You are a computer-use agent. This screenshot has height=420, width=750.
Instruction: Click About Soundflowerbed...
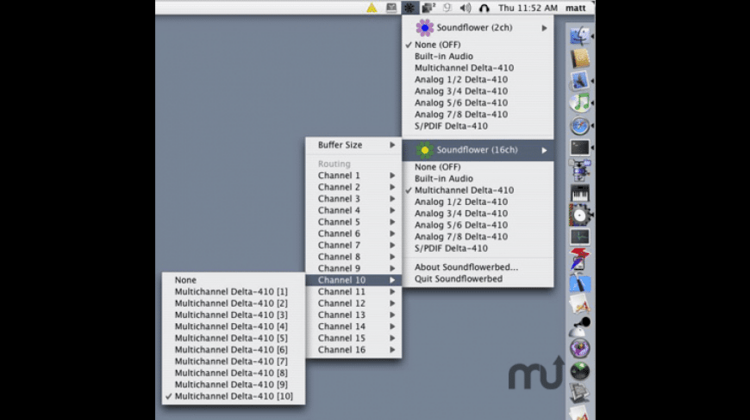pos(466,266)
